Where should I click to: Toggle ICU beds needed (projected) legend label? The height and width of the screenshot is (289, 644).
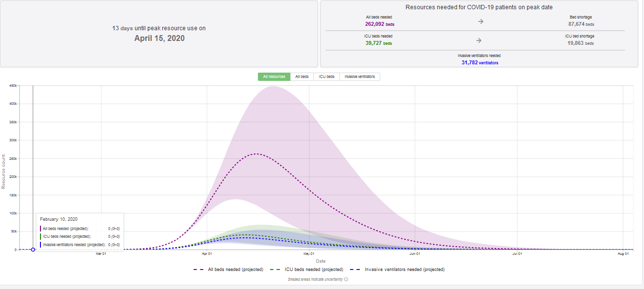point(313,270)
